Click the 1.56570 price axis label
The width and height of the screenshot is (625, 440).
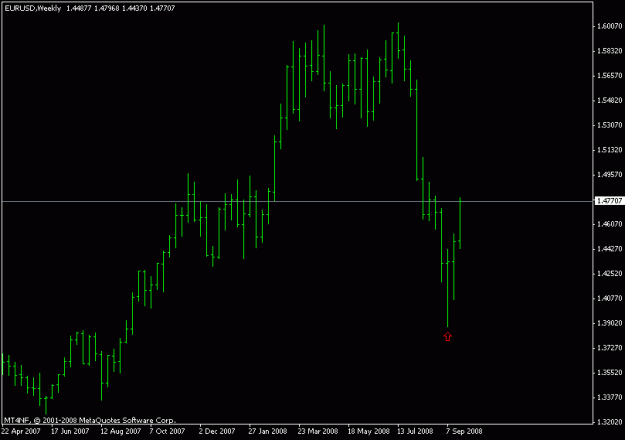[x=609, y=76]
